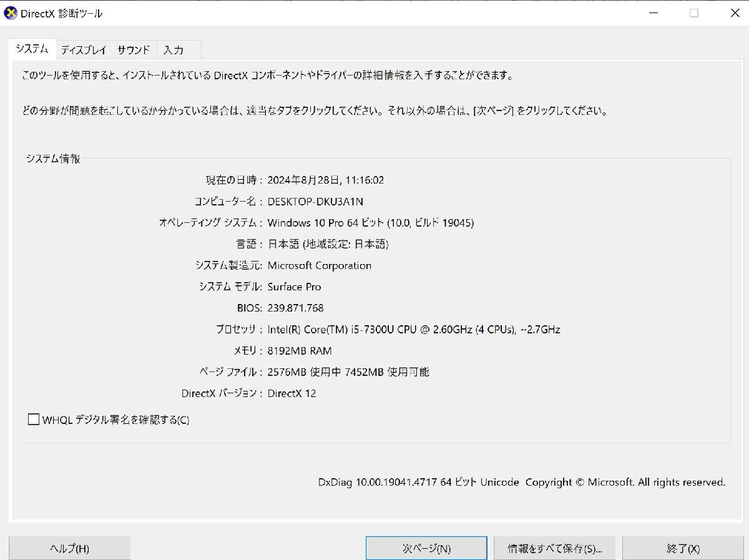Open the ディスプレイ tab
Image resolution: width=749 pixels, height=560 pixels.
point(84,50)
